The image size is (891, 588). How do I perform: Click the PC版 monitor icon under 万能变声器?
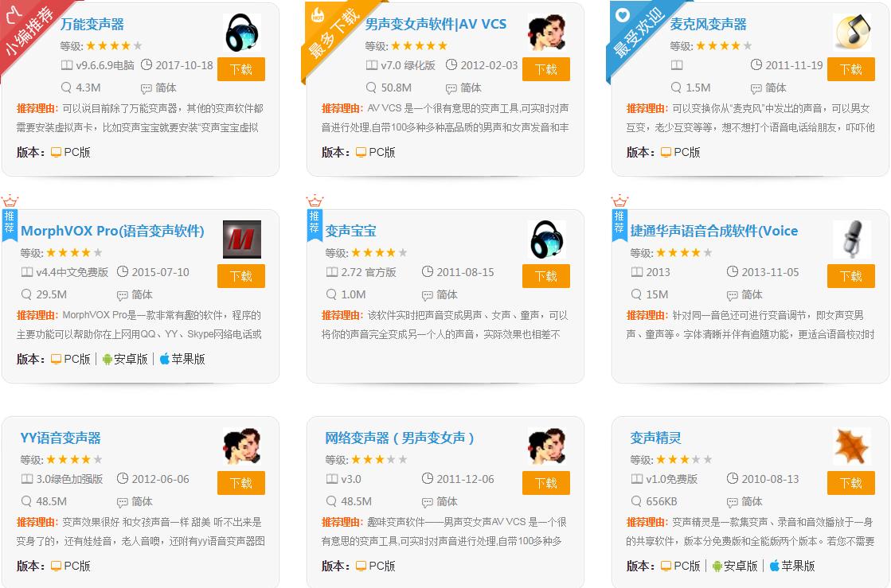[56, 152]
